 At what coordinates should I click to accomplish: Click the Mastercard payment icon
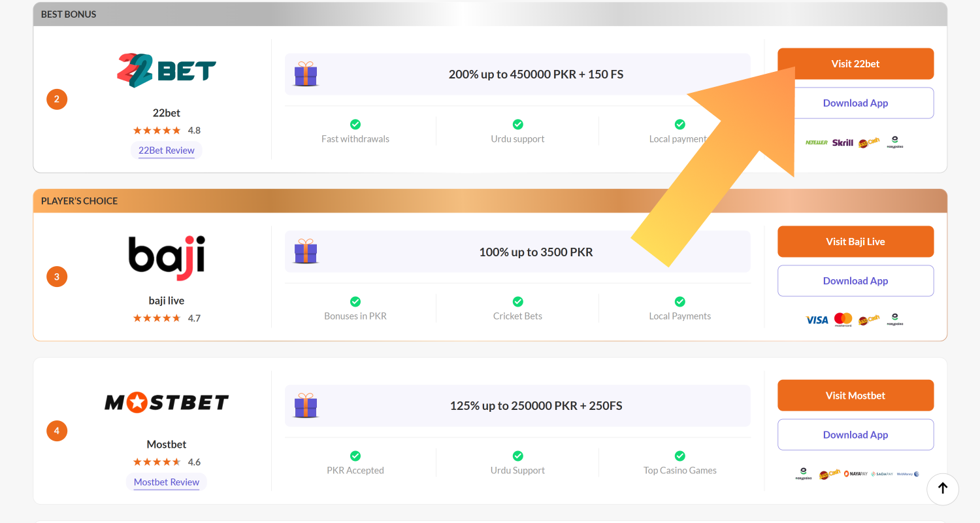point(843,320)
